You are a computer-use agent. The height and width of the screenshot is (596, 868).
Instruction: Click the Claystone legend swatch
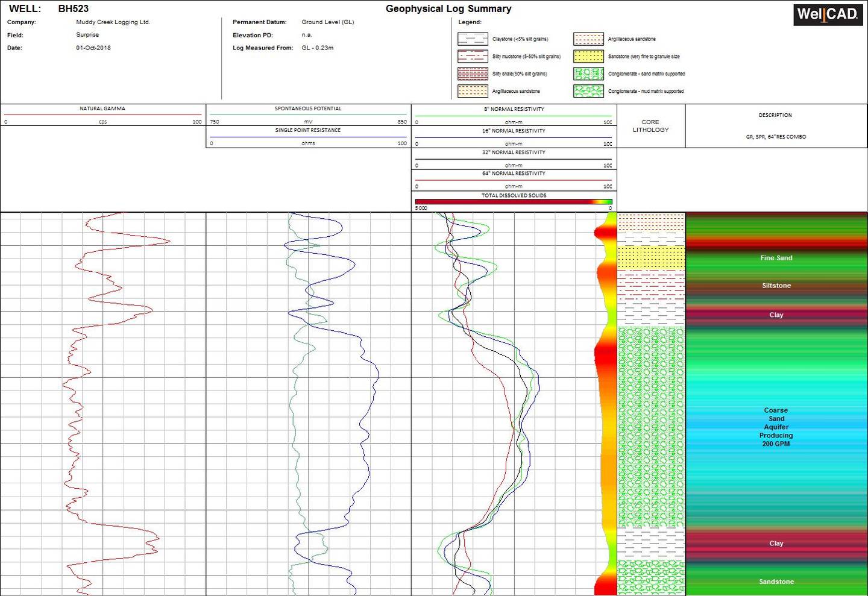tap(473, 39)
